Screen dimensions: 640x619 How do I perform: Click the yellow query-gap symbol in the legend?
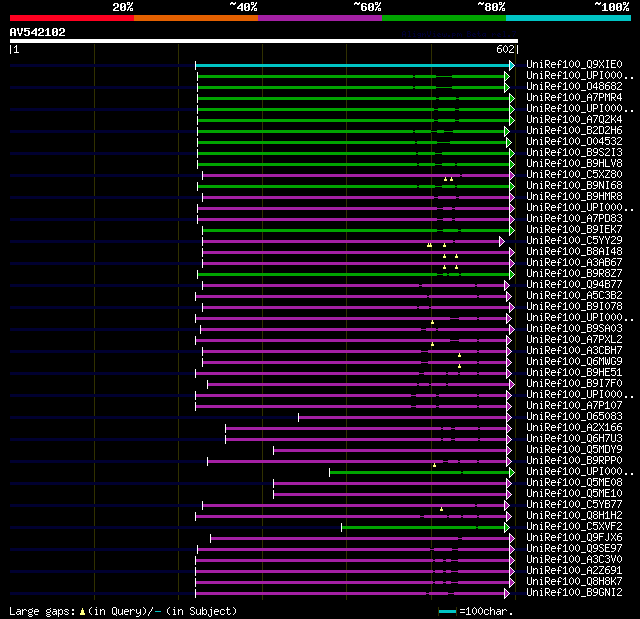(82, 611)
